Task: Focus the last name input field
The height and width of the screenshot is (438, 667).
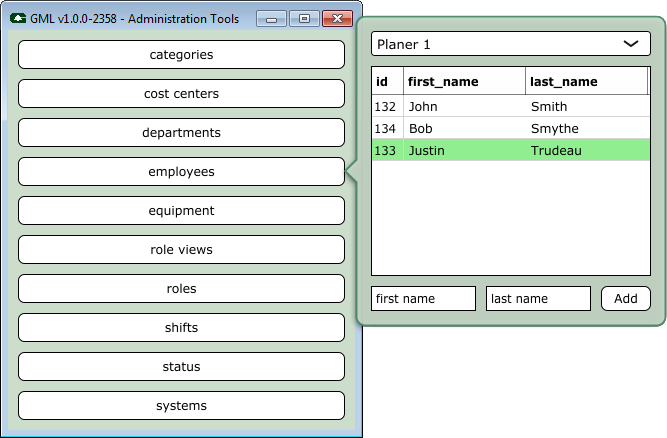Action: pos(538,299)
